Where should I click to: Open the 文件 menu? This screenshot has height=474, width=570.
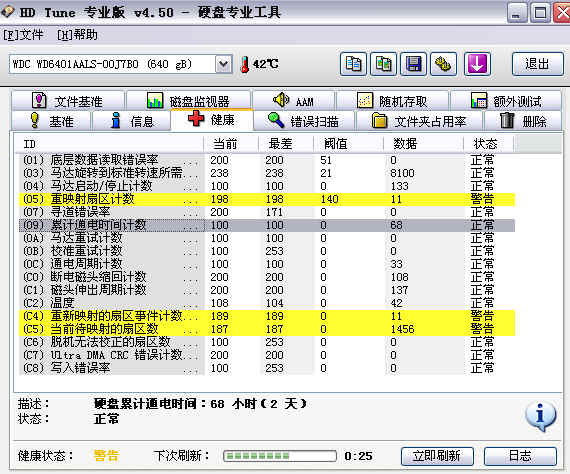[x=23, y=35]
